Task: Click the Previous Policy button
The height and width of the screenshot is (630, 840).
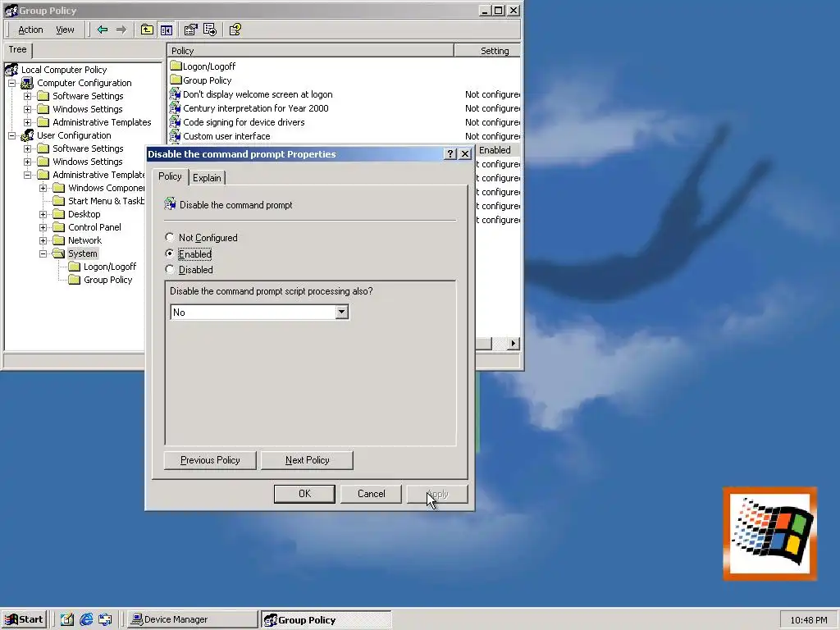Action: coord(210,460)
